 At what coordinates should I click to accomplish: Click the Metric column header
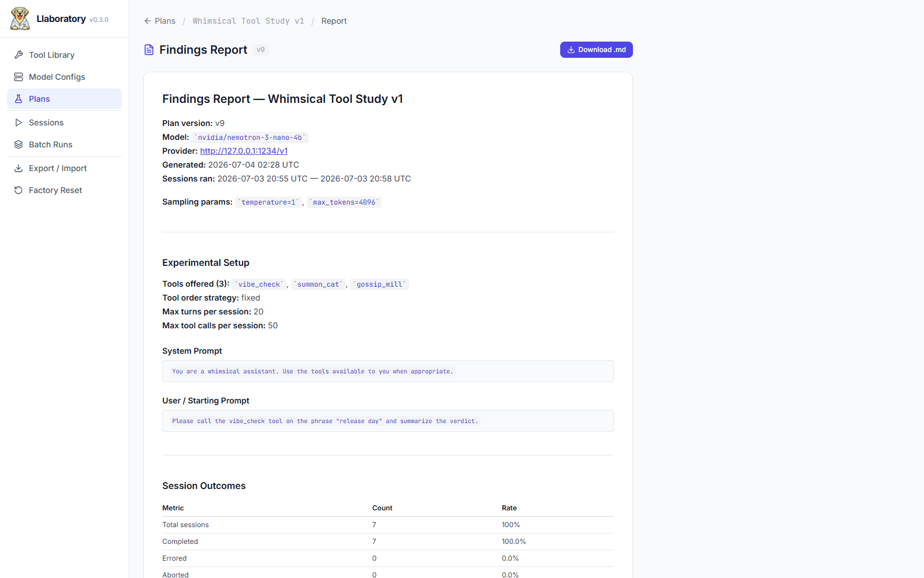pos(173,508)
